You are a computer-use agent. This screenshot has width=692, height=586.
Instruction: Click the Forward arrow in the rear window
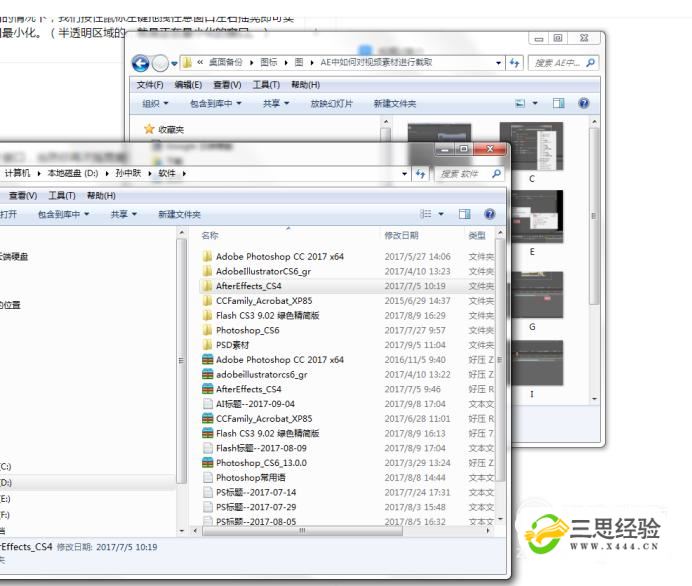[x=160, y=64]
